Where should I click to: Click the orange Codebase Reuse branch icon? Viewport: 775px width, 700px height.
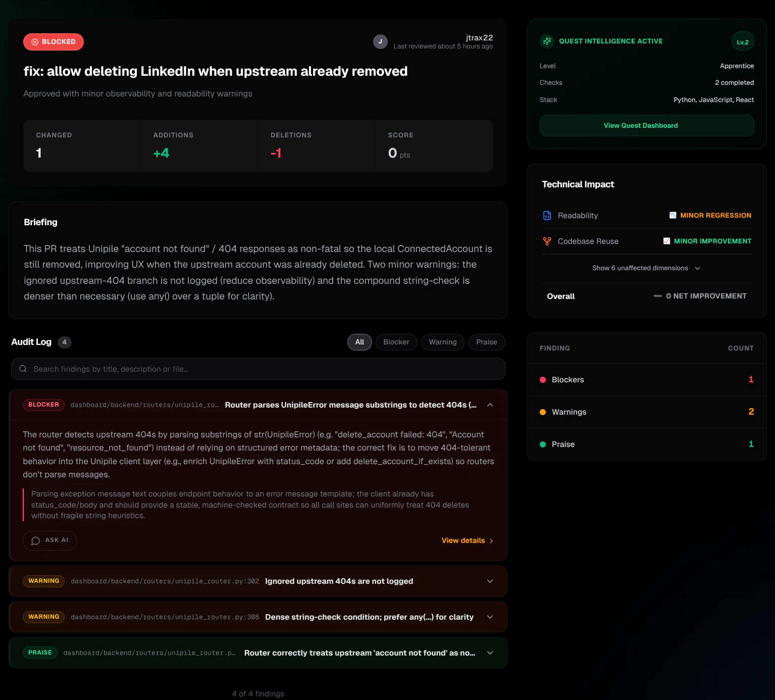(547, 241)
